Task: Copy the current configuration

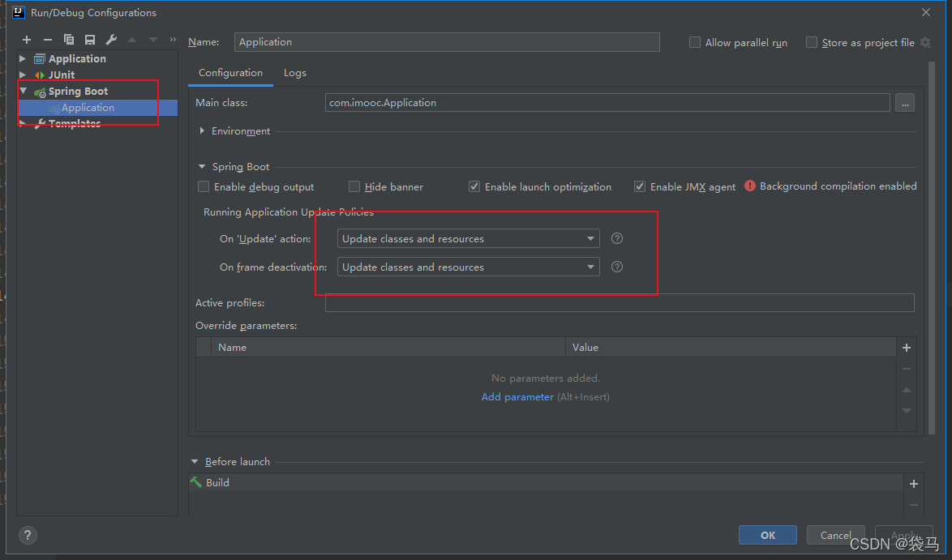Action: 68,39
